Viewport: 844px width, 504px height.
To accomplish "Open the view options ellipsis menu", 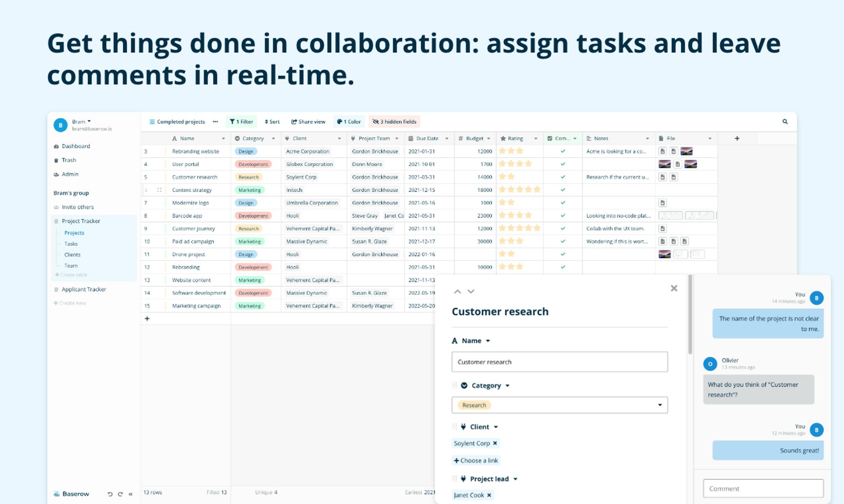I will click(x=215, y=121).
